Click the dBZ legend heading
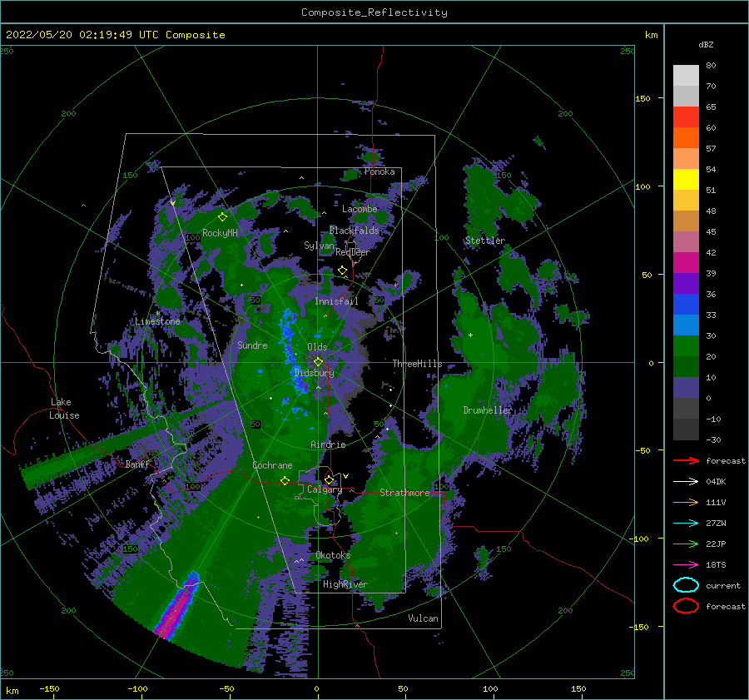This screenshot has height=700, width=749. coord(706,44)
